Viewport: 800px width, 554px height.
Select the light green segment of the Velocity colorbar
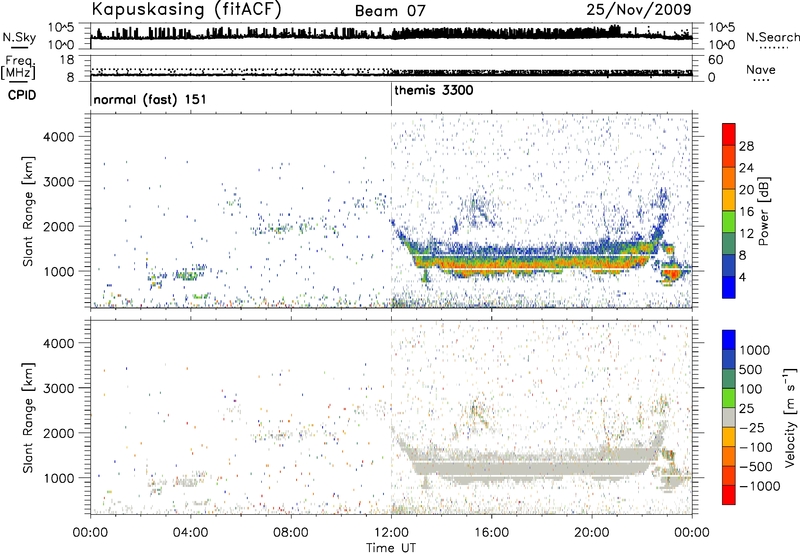click(x=729, y=398)
